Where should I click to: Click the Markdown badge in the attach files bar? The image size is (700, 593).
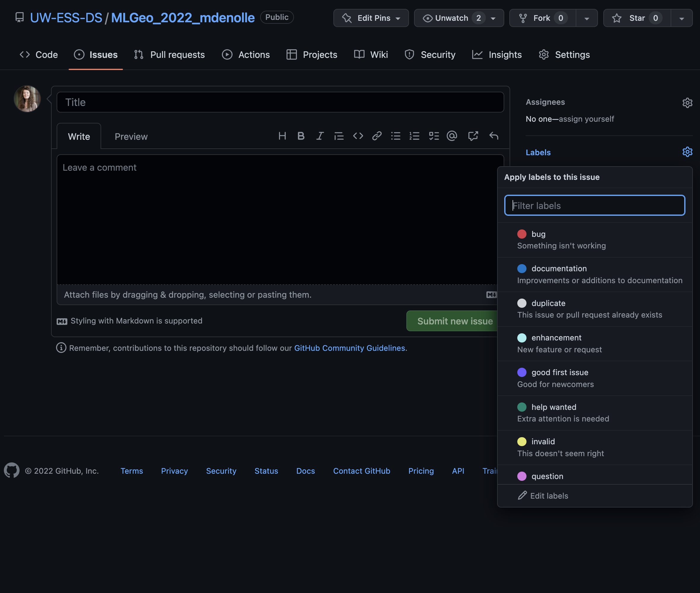coord(491,295)
